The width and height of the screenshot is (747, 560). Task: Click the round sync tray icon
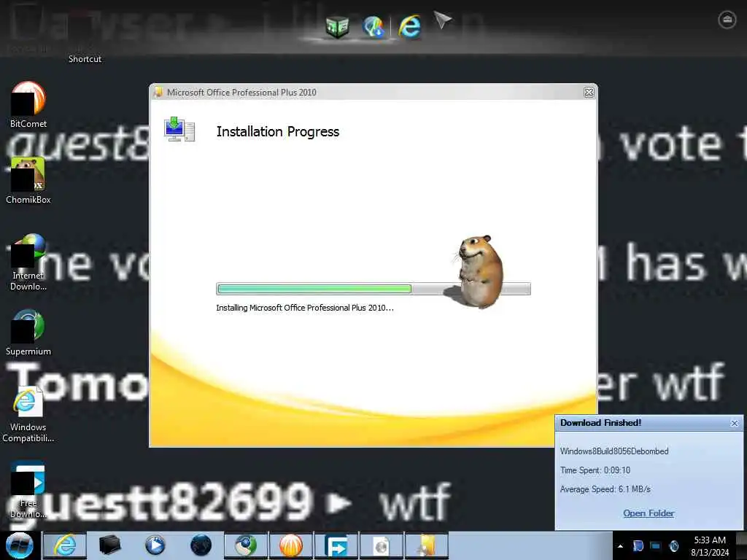click(x=673, y=546)
